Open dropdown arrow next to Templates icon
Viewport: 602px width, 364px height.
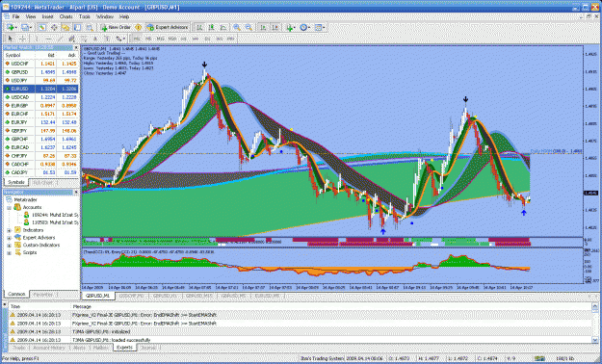pos(324,27)
